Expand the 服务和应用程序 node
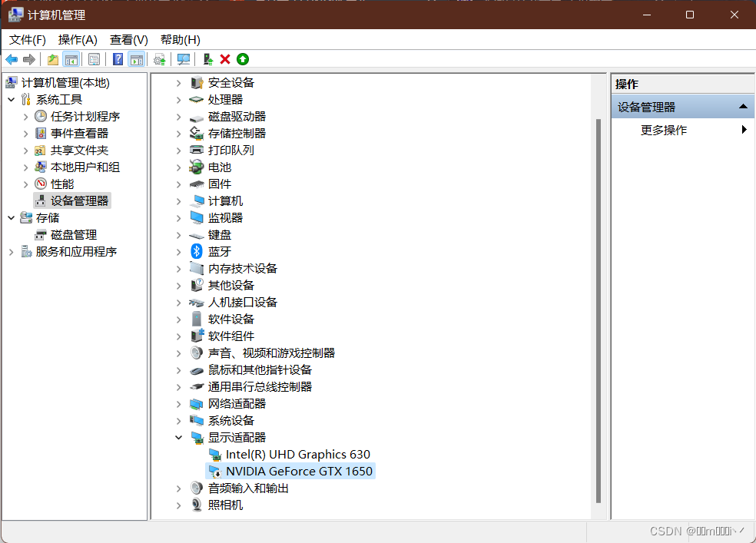The image size is (756, 543). point(12,251)
